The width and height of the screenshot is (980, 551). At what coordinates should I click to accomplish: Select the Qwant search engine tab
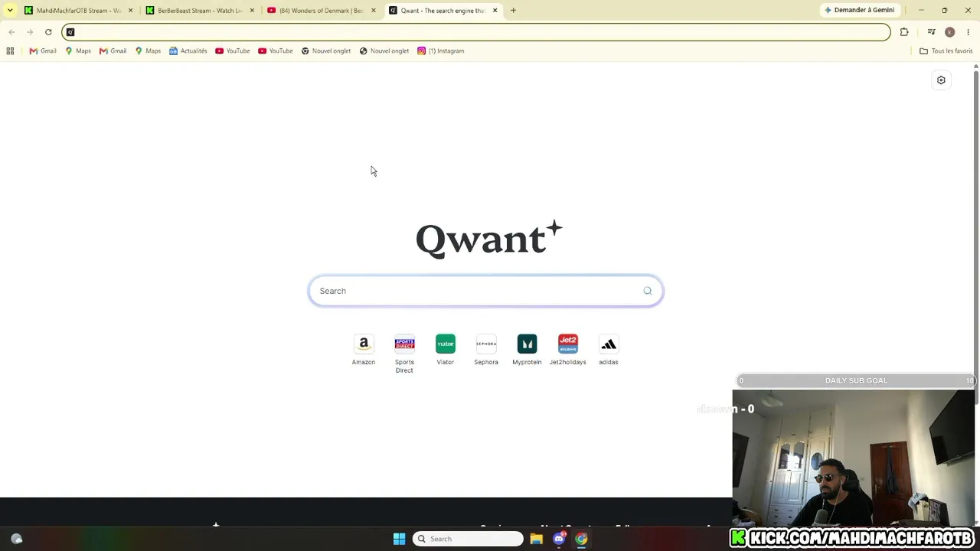click(x=443, y=11)
